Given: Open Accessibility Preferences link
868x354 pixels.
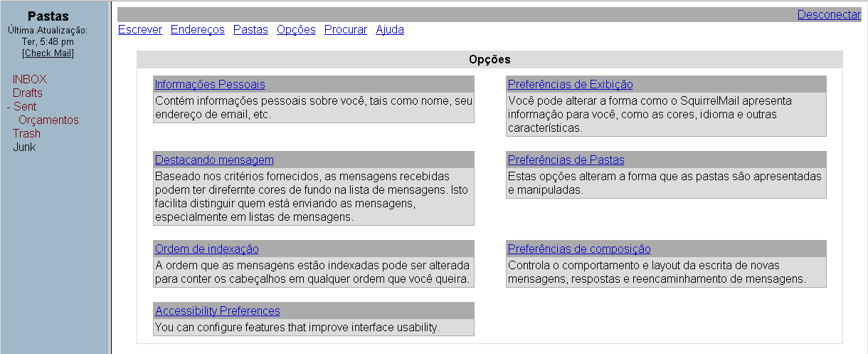Looking at the screenshot, I should point(218,311).
